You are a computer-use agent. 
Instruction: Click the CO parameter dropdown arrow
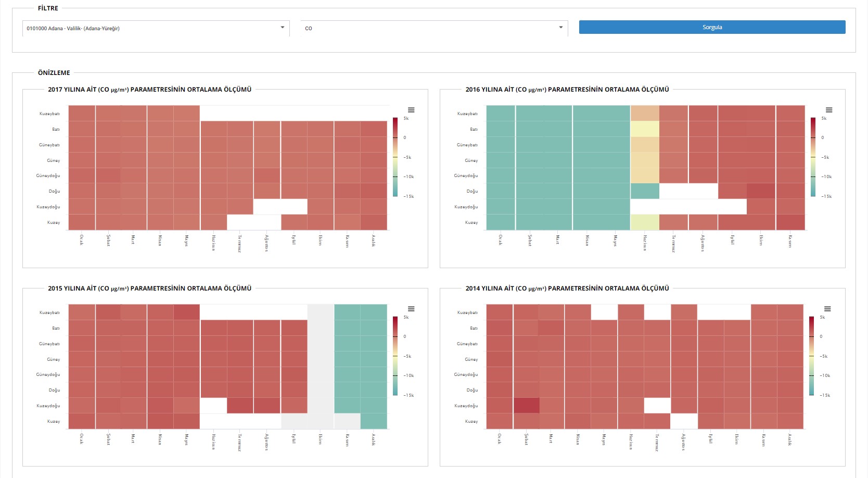pos(561,28)
